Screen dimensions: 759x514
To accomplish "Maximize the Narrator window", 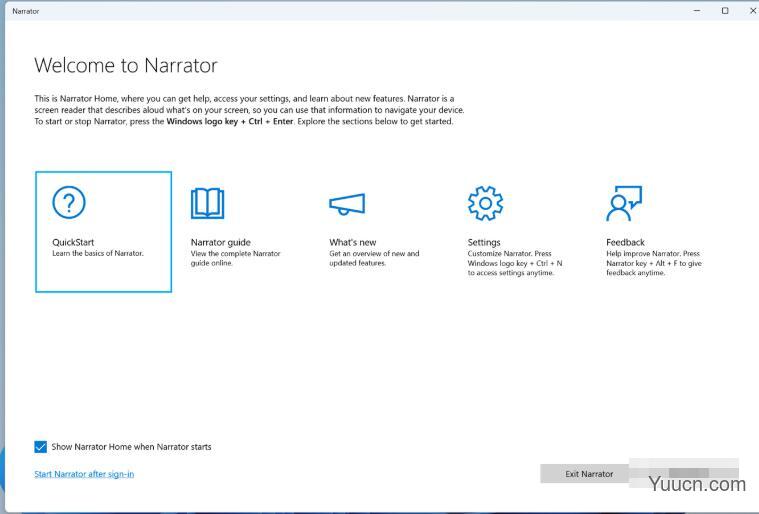I will pos(725,10).
